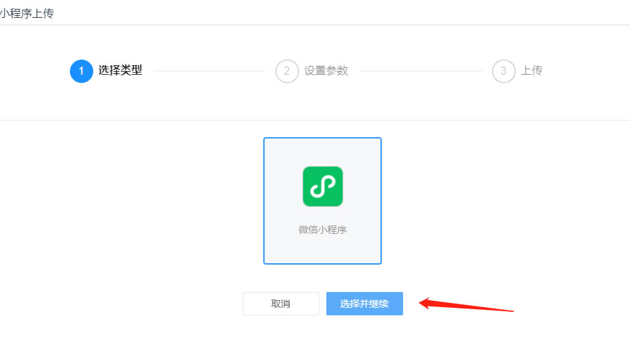630x364 pixels.
Task: Click step 3 circle for 上传
Action: (x=503, y=71)
